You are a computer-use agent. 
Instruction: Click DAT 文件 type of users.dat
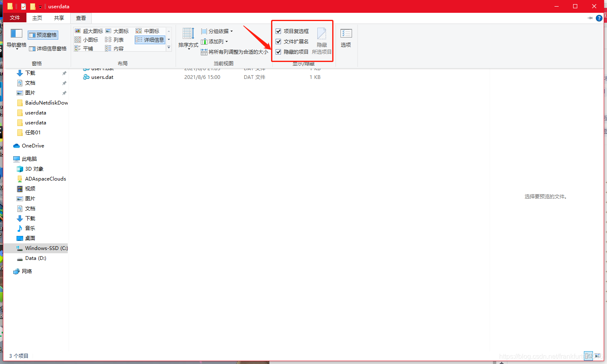coord(255,77)
